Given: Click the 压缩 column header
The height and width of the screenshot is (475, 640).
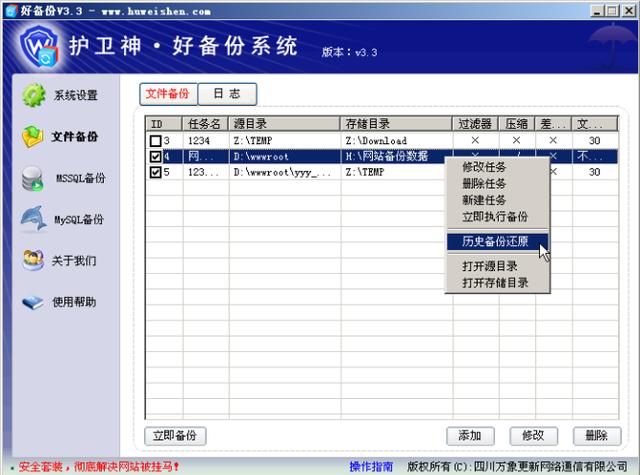Looking at the screenshot, I should (x=517, y=124).
